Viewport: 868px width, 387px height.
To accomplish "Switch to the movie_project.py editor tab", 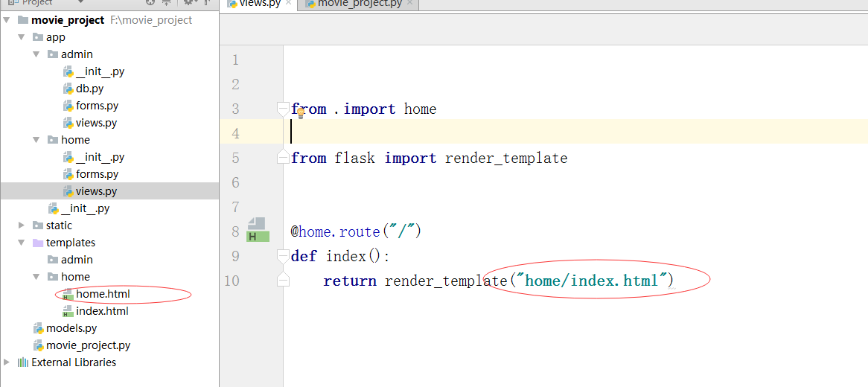I will tap(359, 4).
